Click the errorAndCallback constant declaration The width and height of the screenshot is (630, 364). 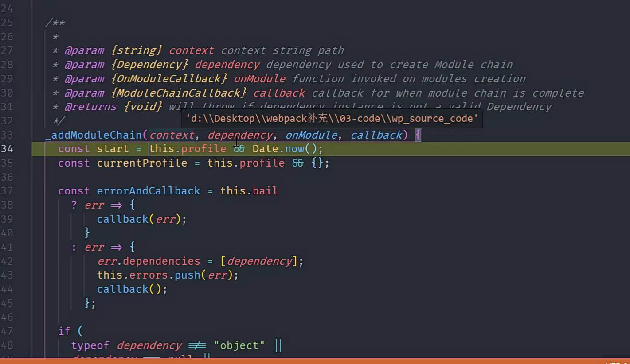click(149, 191)
